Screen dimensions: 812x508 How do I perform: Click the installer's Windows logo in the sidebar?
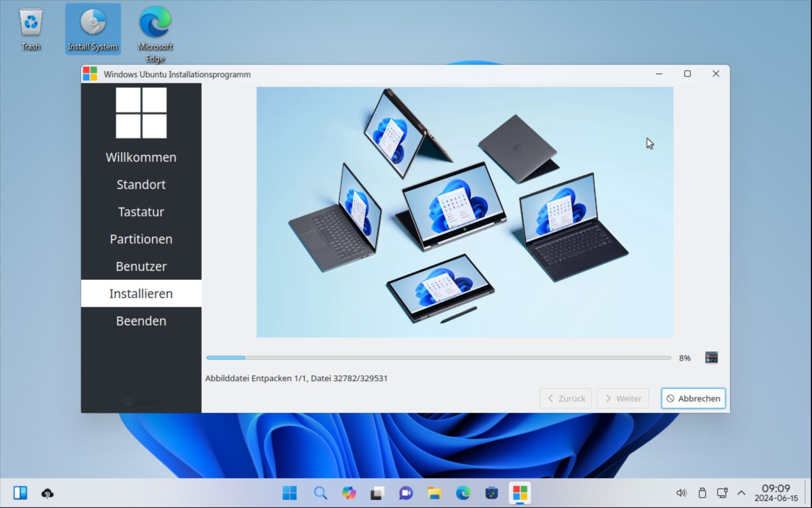tap(141, 114)
